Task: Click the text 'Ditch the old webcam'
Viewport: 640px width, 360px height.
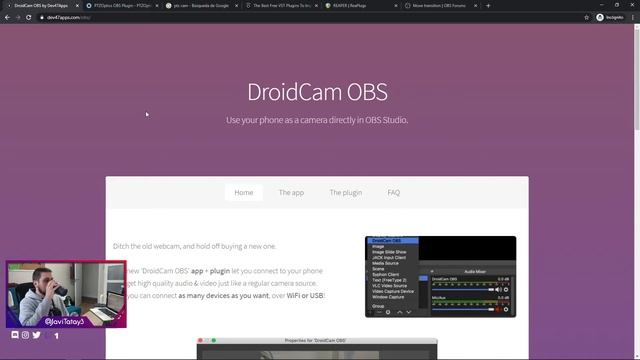Action: 194,246
